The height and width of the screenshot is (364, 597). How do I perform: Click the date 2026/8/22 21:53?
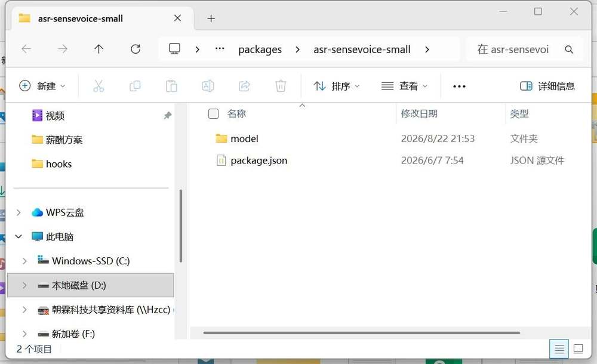coord(438,138)
